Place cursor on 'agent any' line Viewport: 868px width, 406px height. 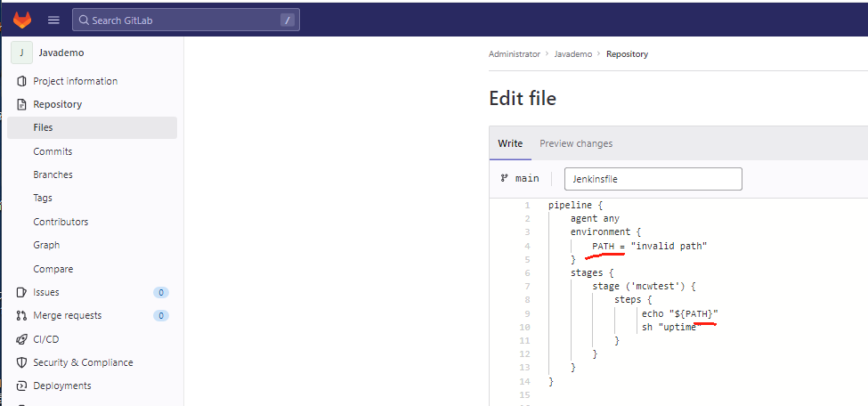tap(595, 218)
